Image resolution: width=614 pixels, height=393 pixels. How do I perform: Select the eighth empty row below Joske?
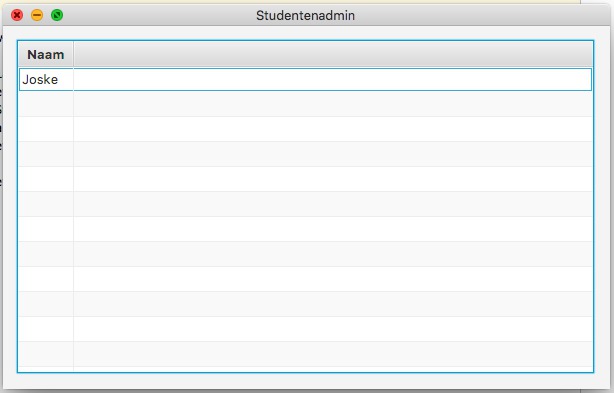305,279
